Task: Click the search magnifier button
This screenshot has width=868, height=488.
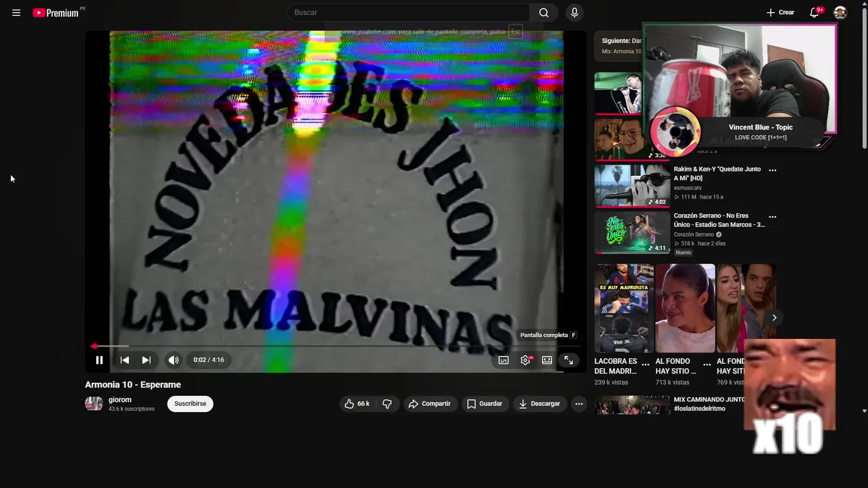Action: tap(544, 12)
